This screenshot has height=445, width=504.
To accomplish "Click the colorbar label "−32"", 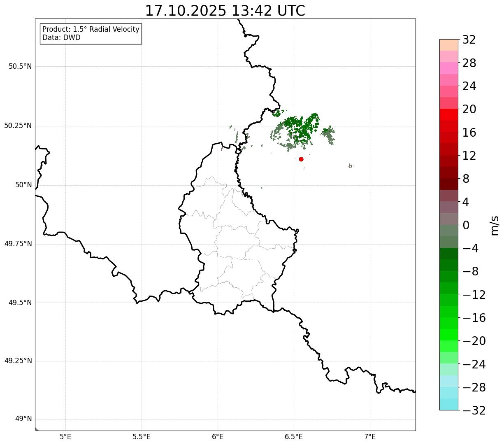I will (x=474, y=410).
